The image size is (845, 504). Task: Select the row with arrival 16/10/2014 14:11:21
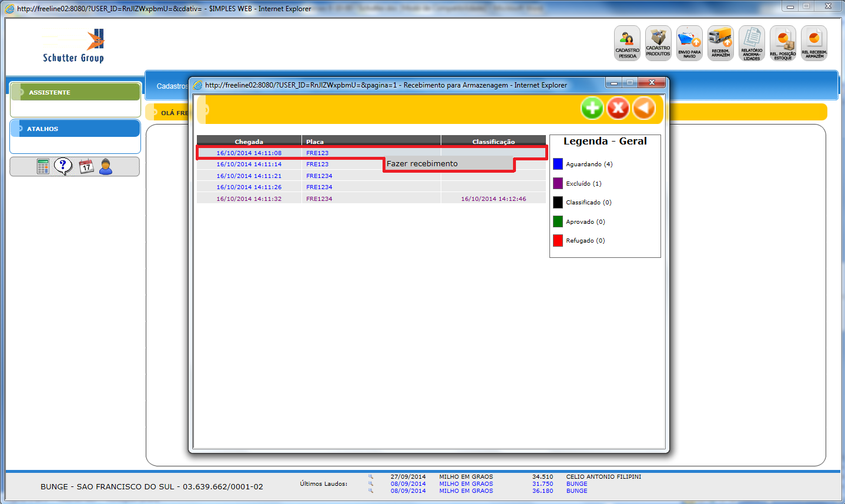249,176
